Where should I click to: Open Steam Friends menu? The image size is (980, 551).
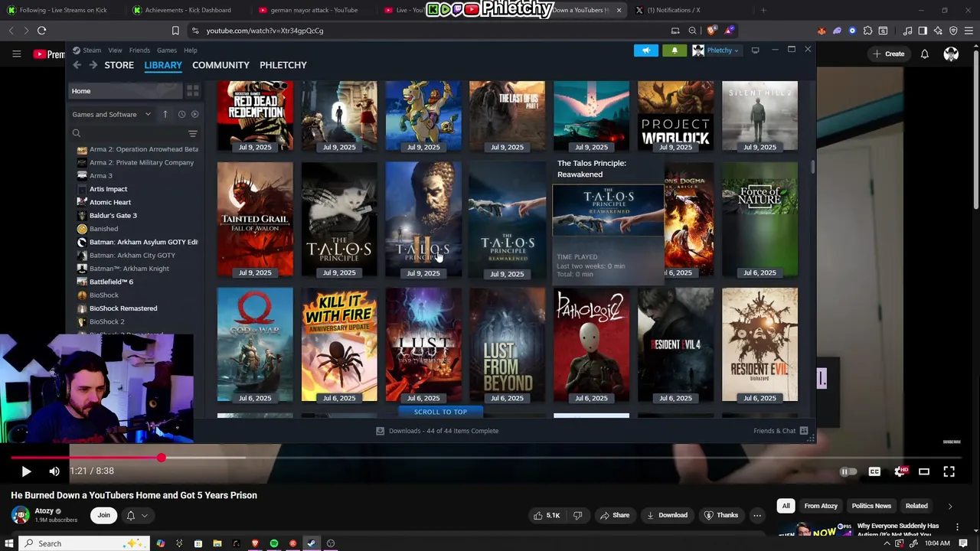[139, 51]
